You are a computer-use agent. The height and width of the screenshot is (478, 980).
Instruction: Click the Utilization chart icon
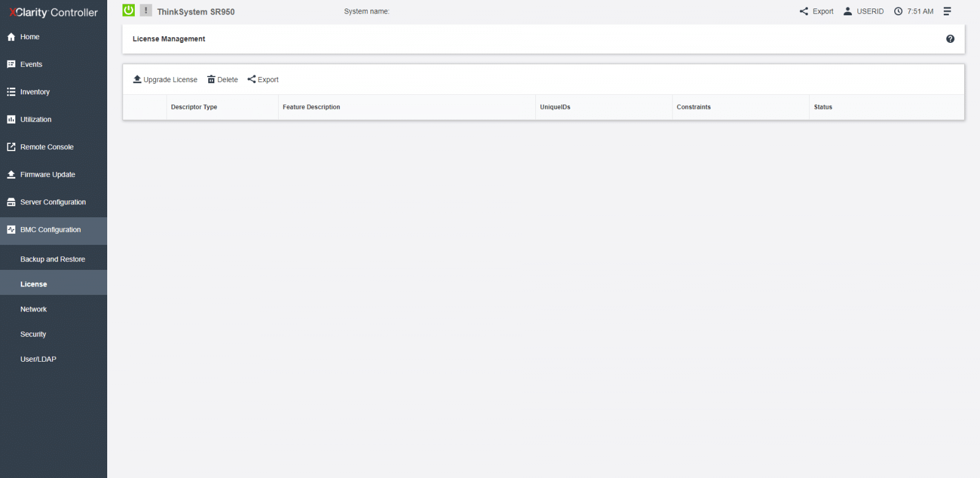tap(11, 119)
